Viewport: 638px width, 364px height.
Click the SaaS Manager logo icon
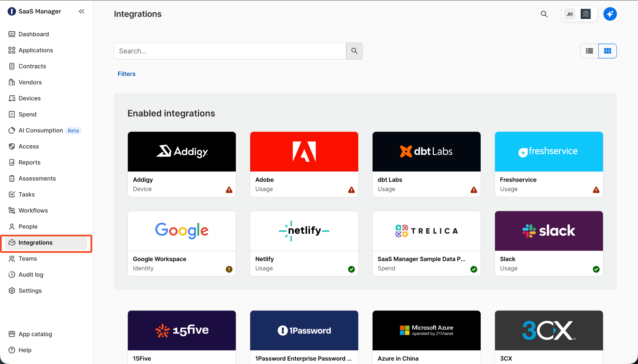coord(12,12)
